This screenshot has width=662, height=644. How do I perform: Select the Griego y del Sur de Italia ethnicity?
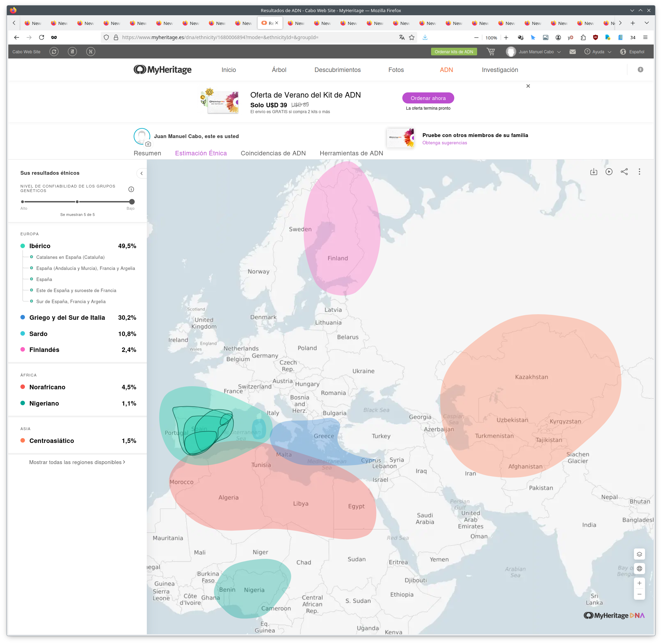pos(78,318)
